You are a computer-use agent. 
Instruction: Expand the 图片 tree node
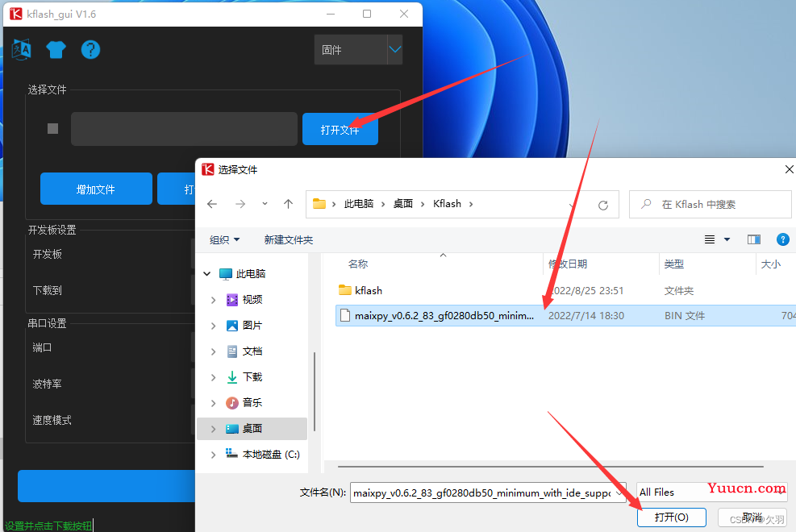(x=213, y=326)
